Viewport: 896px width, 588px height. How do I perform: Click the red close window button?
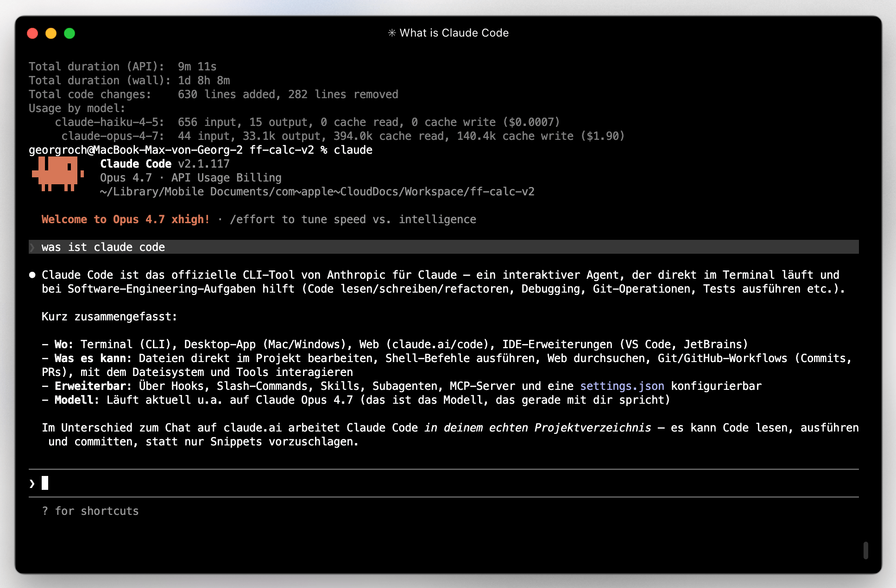[x=32, y=33]
